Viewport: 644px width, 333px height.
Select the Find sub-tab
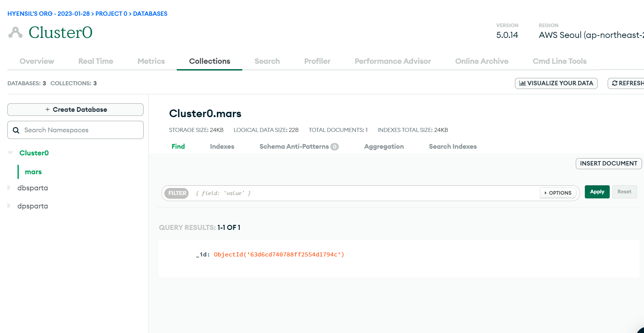(x=178, y=146)
